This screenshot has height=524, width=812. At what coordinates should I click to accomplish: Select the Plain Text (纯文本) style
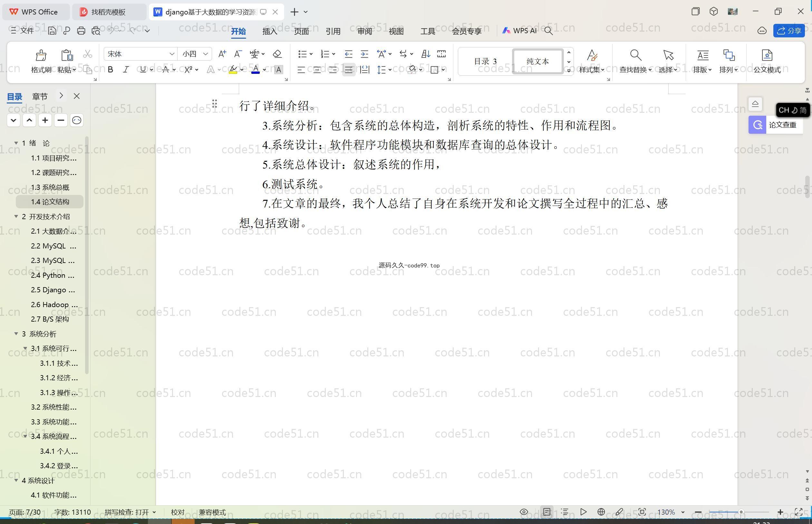click(537, 61)
